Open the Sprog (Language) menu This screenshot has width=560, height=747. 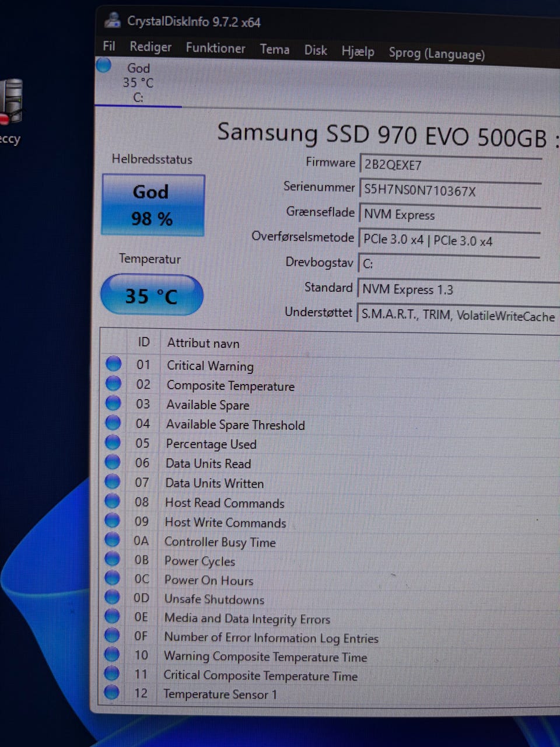(x=436, y=54)
